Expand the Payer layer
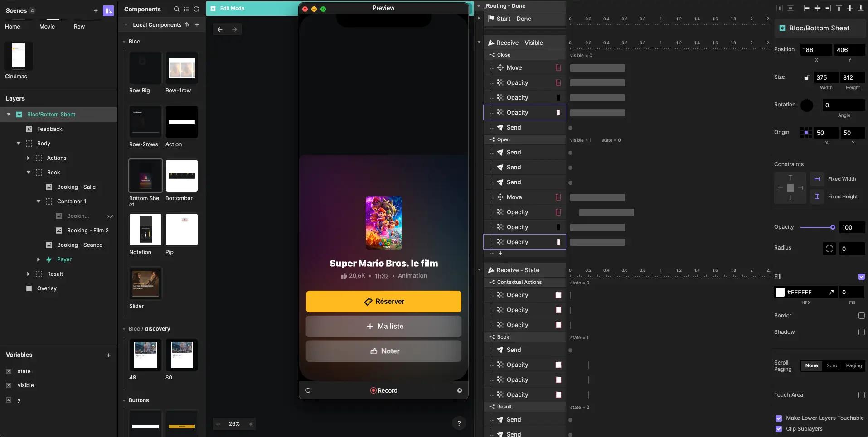 [39, 259]
